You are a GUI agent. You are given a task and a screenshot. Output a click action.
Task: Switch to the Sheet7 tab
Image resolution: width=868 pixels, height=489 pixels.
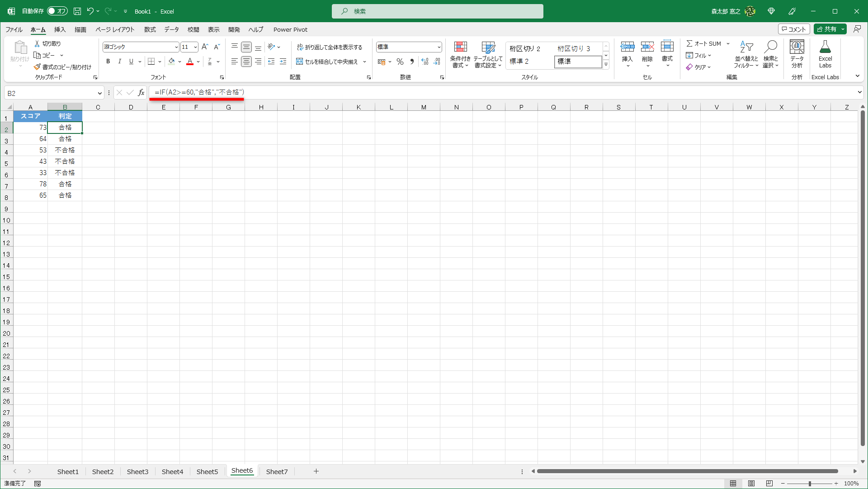[x=277, y=471]
